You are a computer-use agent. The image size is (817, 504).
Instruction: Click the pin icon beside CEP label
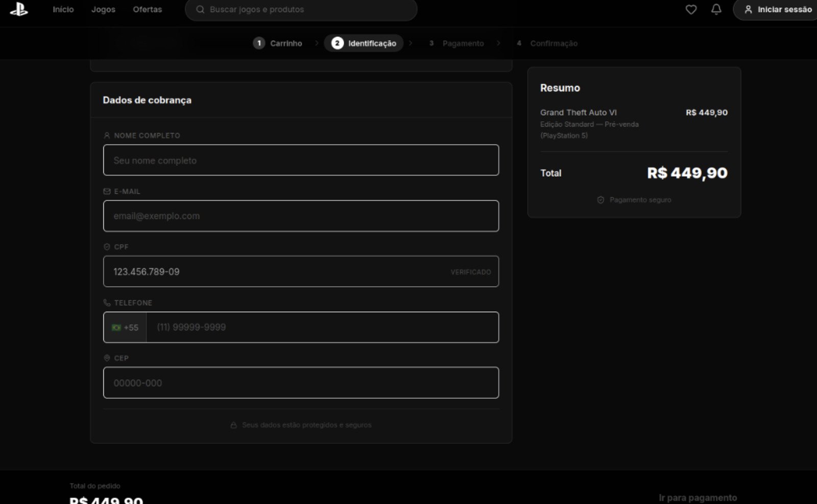(x=107, y=358)
